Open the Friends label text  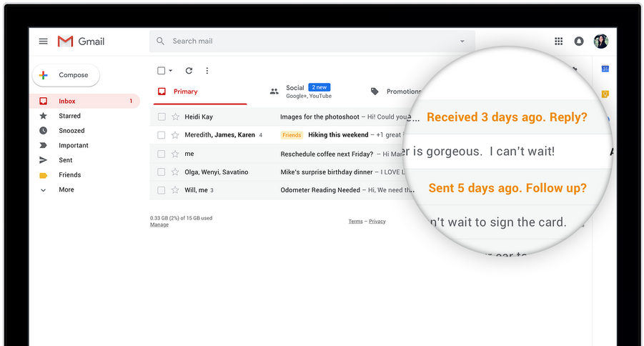coord(70,174)
